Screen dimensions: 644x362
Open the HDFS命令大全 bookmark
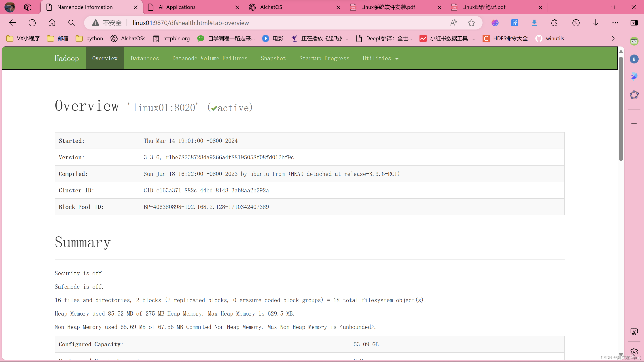(x=505, y=38)
